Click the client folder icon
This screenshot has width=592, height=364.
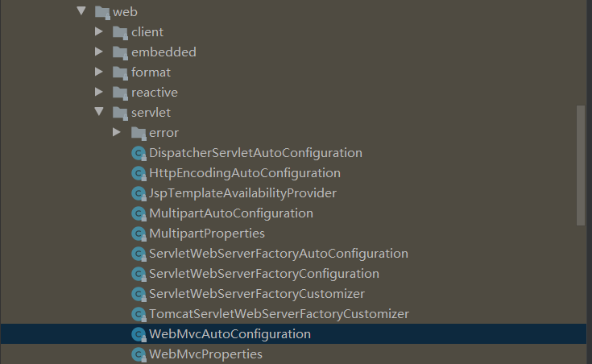pyautogui.click(x=121, y=32)
